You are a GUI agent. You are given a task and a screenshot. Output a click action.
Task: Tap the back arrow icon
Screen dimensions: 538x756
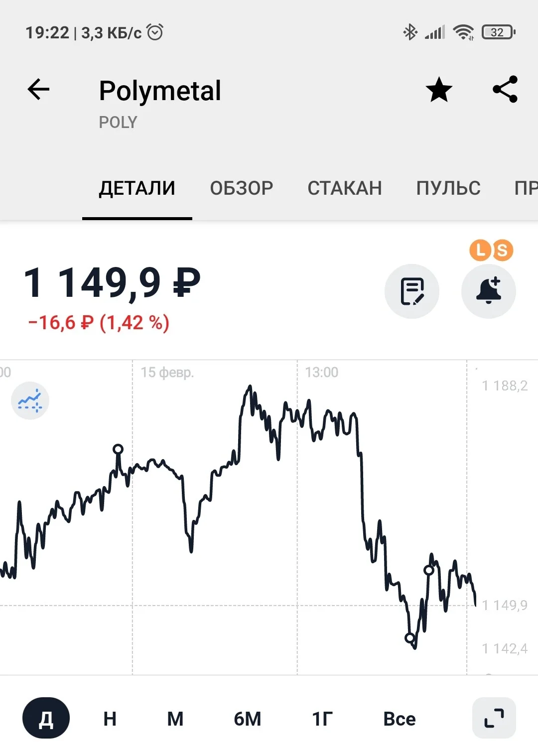coord(38,90)
